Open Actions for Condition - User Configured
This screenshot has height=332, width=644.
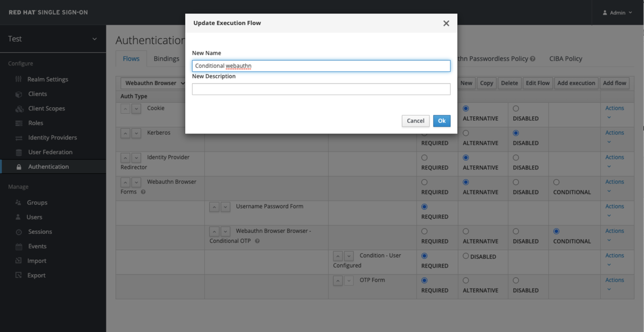click(614, 260)
